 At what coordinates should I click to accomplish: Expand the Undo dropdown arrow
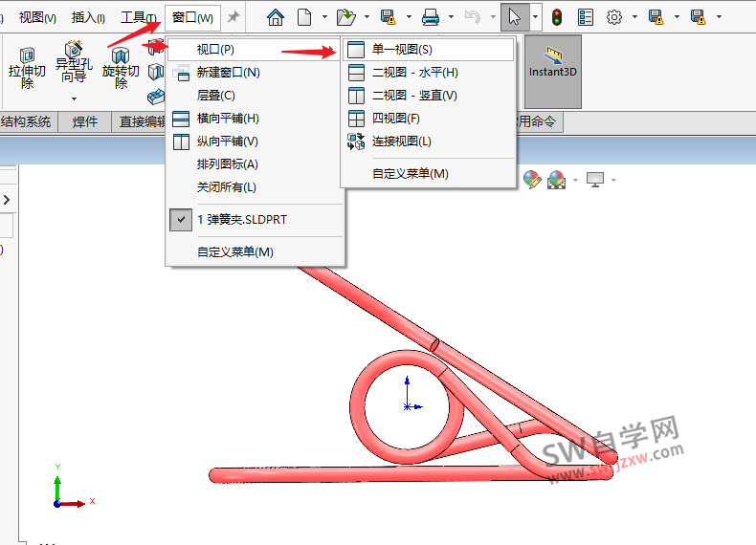coord(493,17)
